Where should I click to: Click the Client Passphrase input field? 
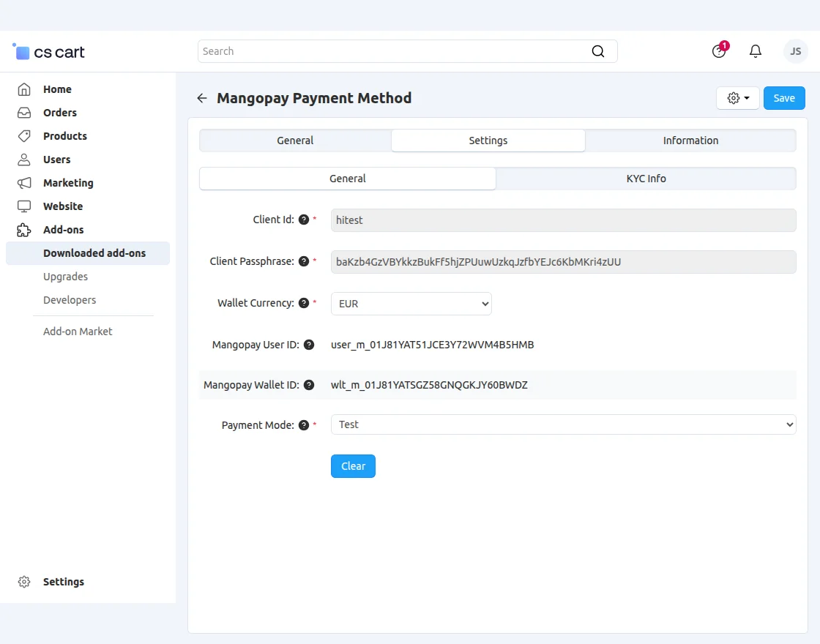(x=563, y=262)
